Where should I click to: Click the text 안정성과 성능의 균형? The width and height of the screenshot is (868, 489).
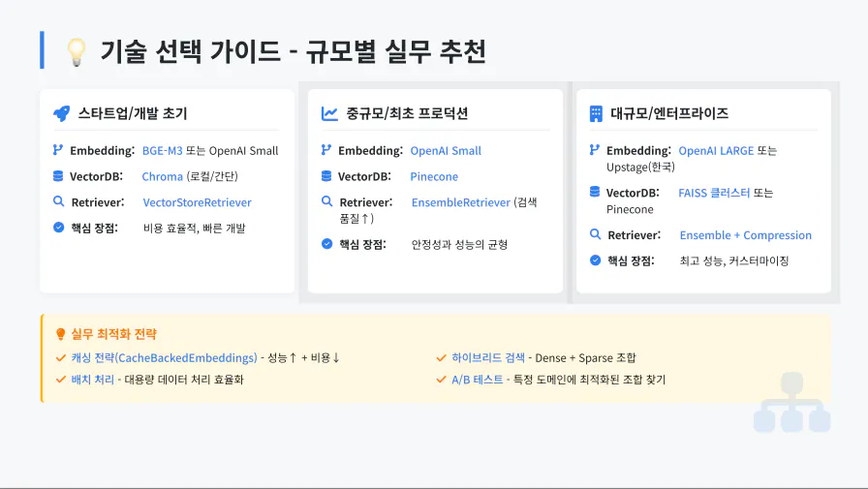click(459, 244)
